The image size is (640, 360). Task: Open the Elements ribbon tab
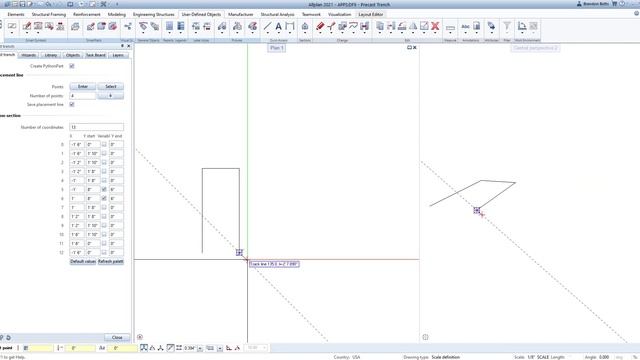(16, 14)
